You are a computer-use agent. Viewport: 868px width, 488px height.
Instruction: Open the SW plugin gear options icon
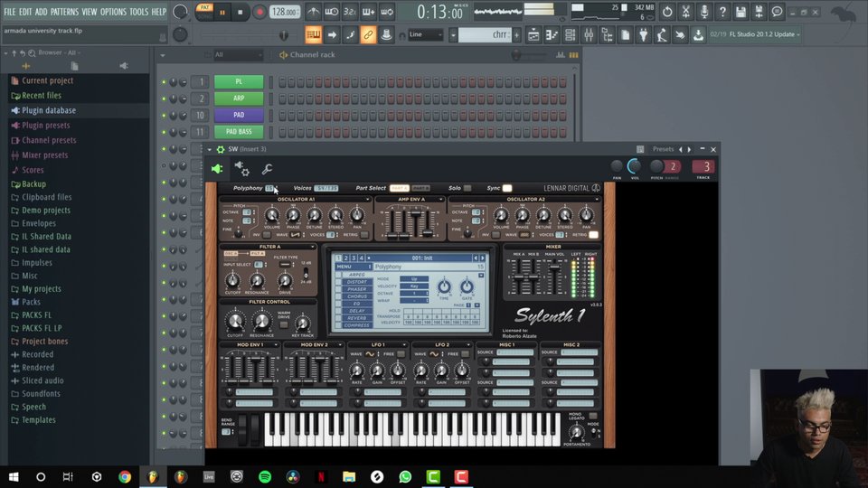click(221, 149)
